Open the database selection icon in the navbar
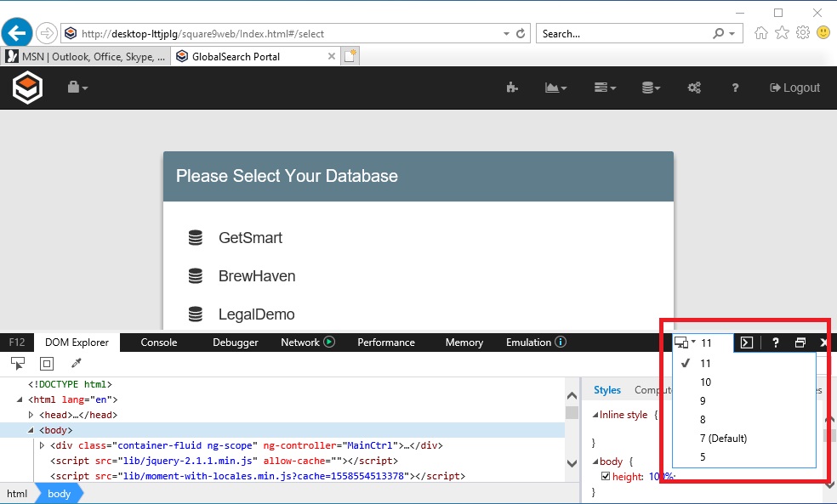The width and height of the screenshot is (837, 504). [649, 88]
